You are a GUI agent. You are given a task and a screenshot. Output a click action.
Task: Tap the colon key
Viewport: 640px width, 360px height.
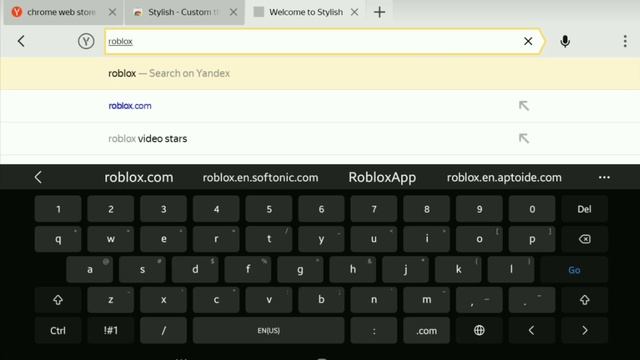click(x=374, y=330)
